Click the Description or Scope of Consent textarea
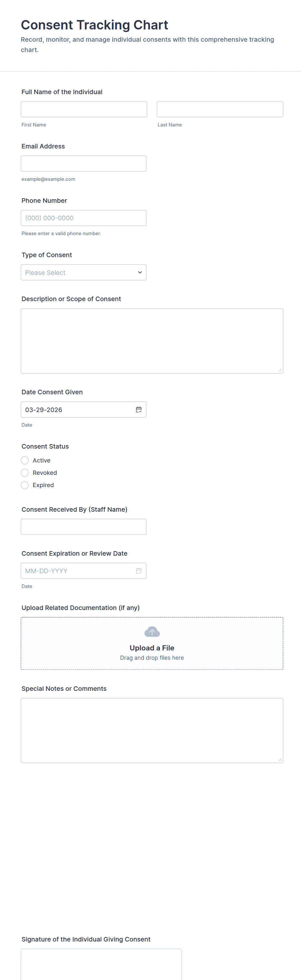Screen dimensions: 301x980 point(152,341)
